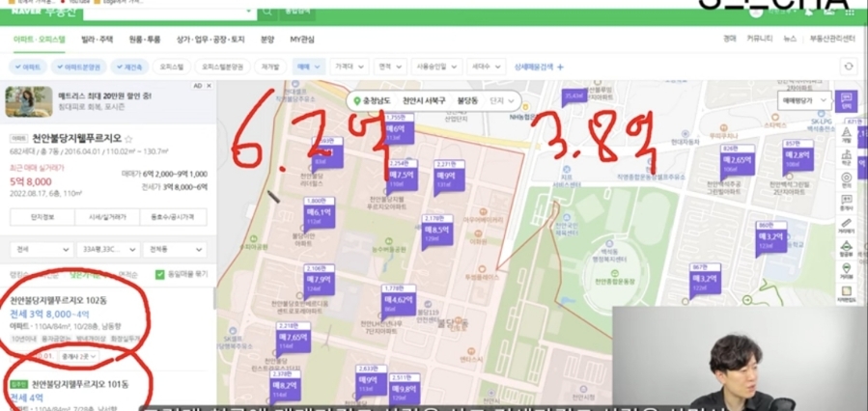Switch to 분양 tab
Screen dimensions: 868x411
[x=267, y=40]
